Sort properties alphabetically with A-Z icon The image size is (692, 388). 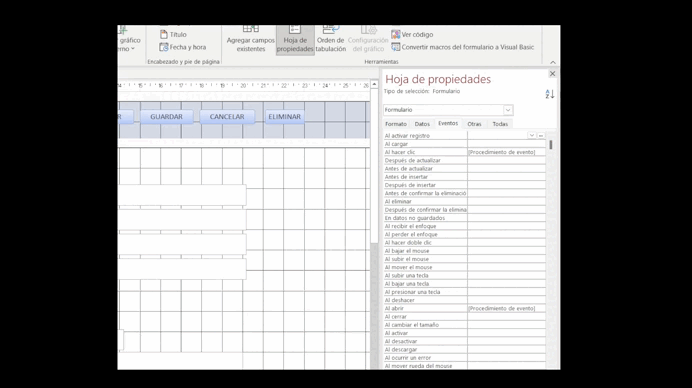tap(549, 94)
